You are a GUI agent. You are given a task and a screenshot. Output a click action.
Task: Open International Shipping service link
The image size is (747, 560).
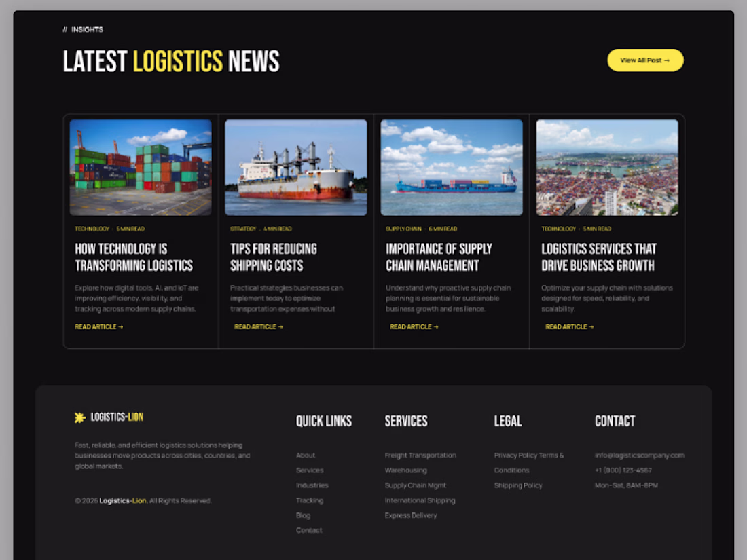[420, 500]
